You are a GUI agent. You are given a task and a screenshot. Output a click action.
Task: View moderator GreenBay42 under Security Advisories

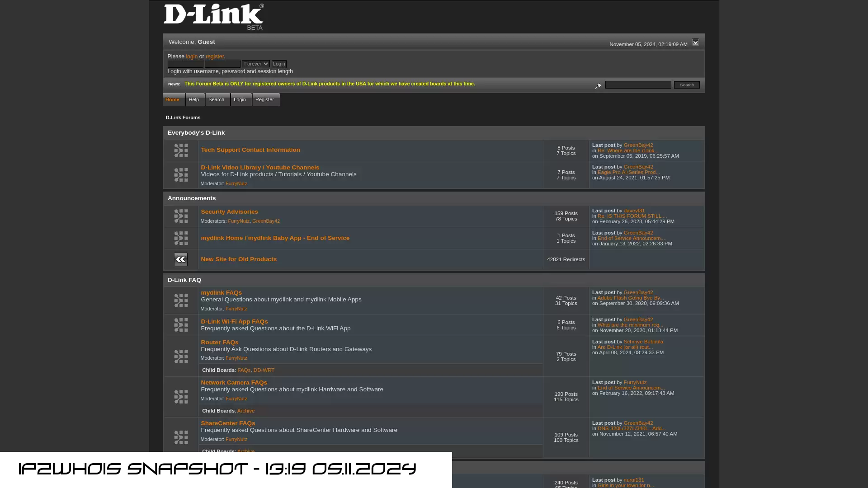pos(266,221)
